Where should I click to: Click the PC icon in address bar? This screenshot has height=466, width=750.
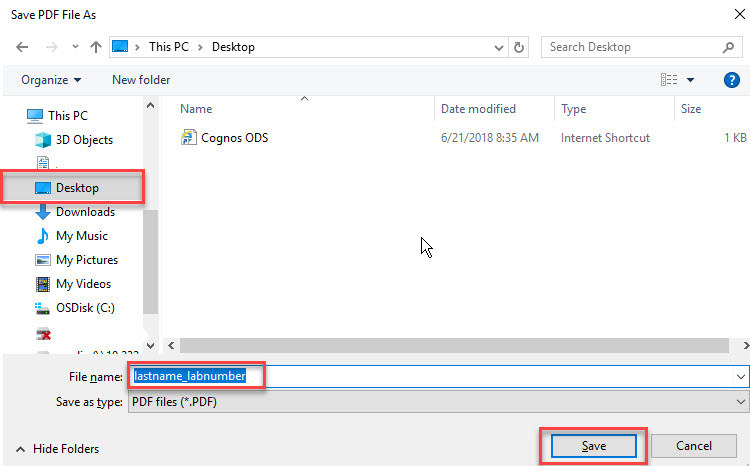(120, 46)
